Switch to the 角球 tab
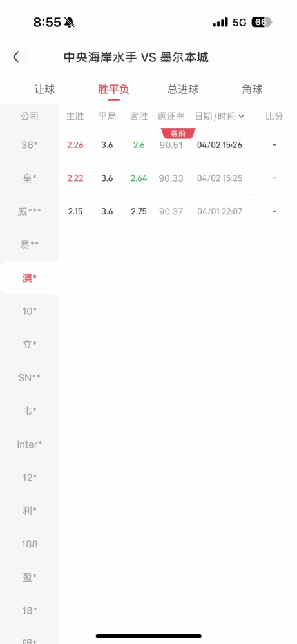297x644 pixels. pos(252,90)
